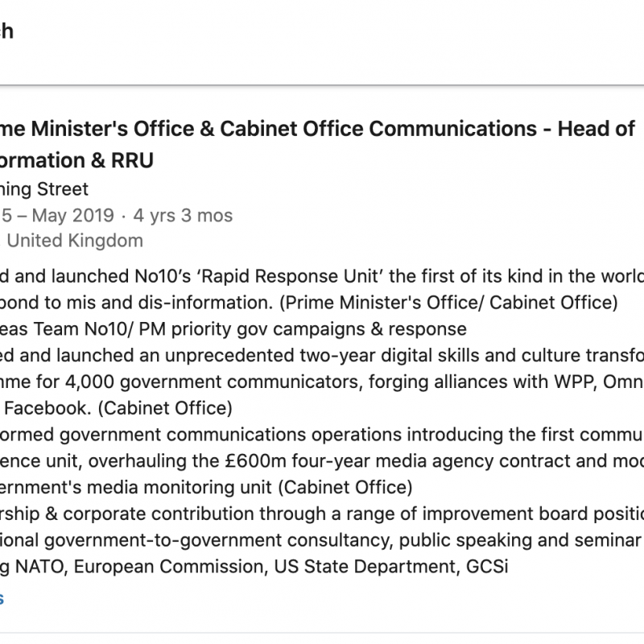This screenshot has height=644, width=644.
Task: Click the blue link below the description
Action: tap(2, 598)
